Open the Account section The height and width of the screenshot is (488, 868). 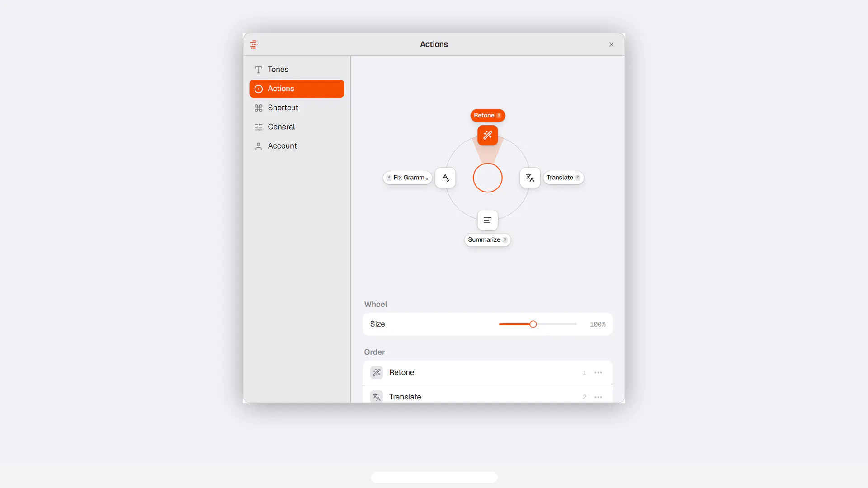click(x=297, y=146)
